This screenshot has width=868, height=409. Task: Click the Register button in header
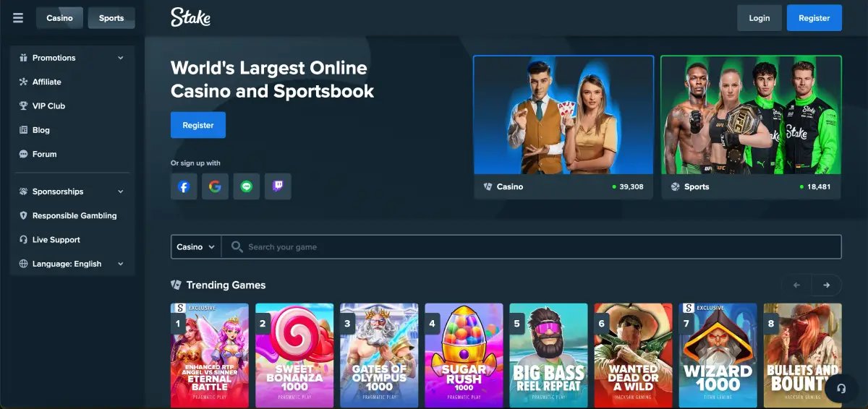point(814,18)
